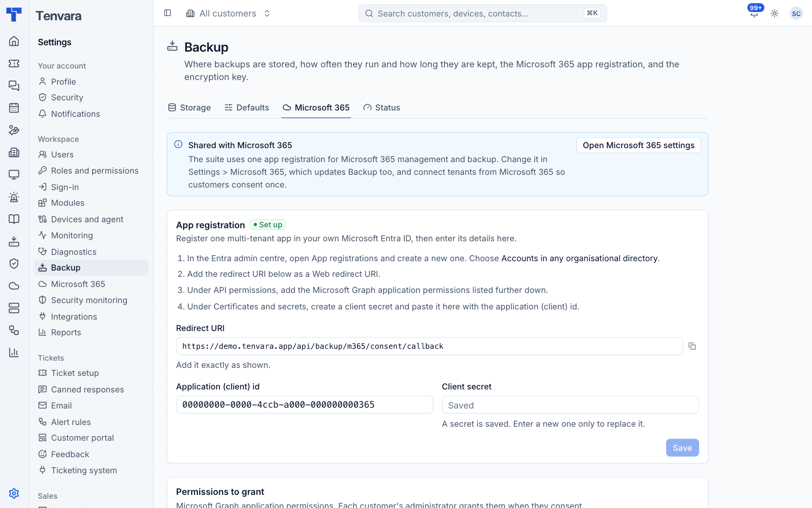Open Users in Workspace settings
Screen dimensions: 812x508
[x=91, y=155]
